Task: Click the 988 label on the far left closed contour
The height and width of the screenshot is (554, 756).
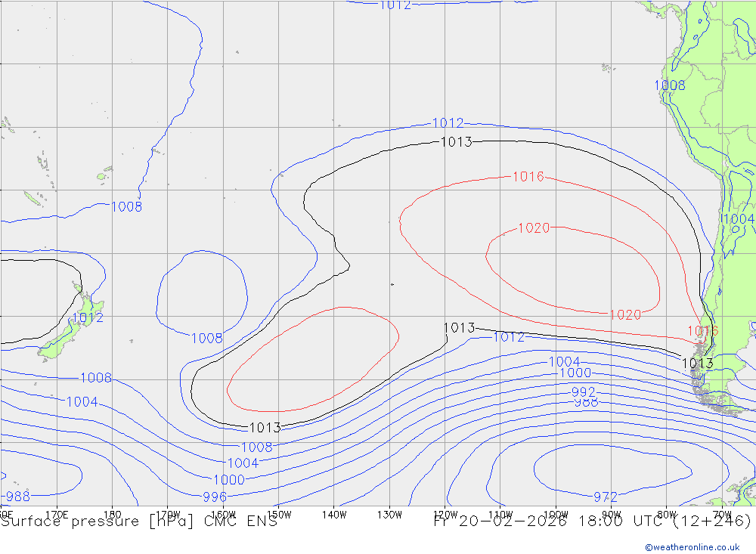Action: coord(18,496)
